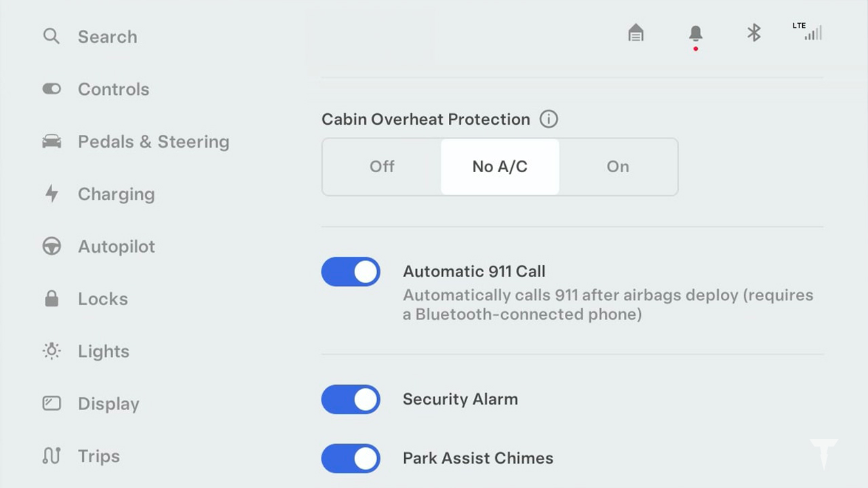Click the Autopilot steering wheel icon
The height and width of the screenshot is (488, 868).
[x=52, y=246]
